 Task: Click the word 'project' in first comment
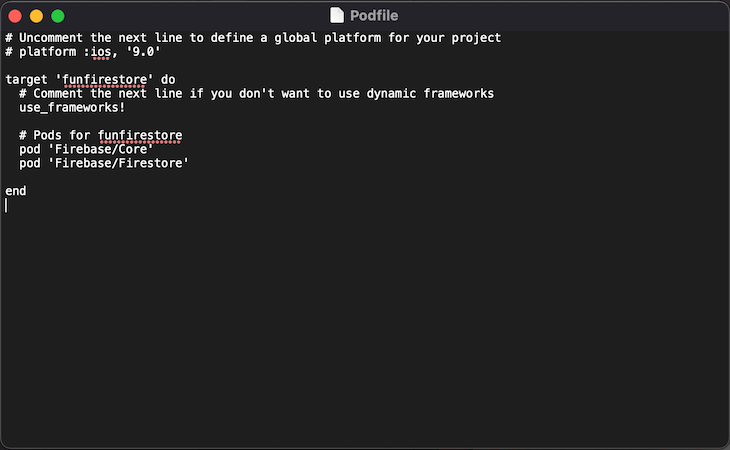click(x=476, y=38)
